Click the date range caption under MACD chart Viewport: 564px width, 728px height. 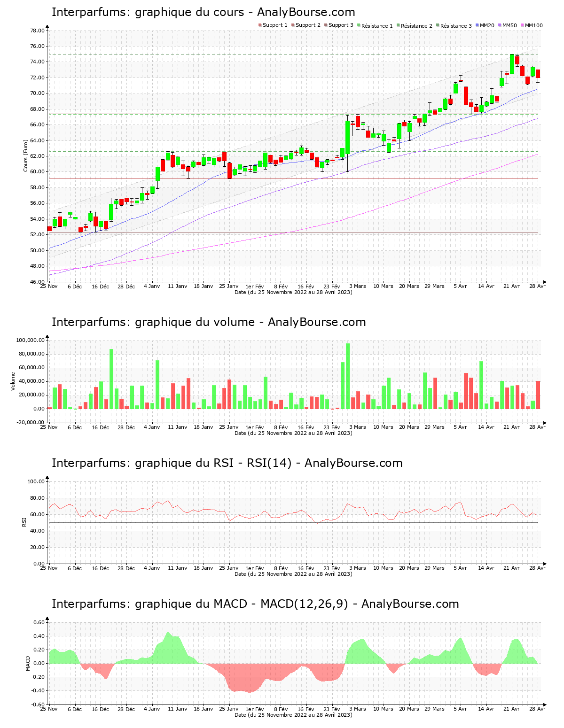pyautogui.click(x=293, y=715)
